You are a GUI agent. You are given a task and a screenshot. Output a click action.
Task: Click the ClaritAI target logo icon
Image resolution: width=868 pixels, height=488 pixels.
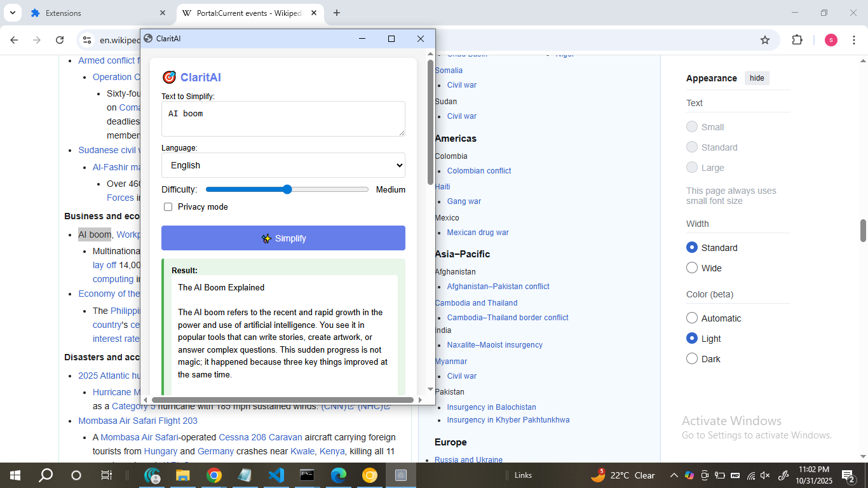(169, 77)
